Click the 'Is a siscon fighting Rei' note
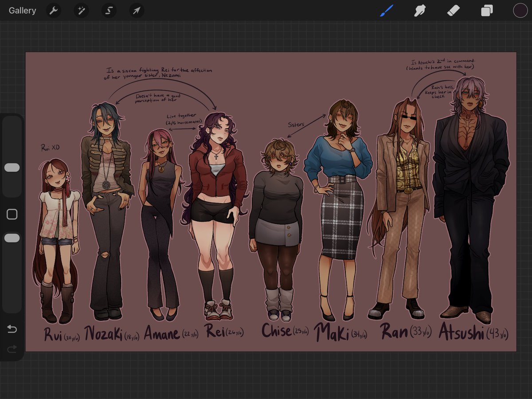The width and height of the screenshot is (532, 399). tap(158, 74)
